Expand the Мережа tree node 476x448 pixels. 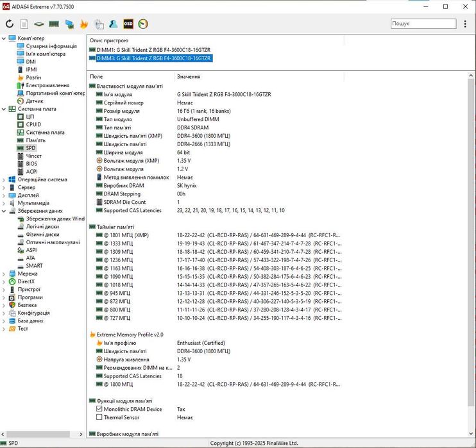4,274
